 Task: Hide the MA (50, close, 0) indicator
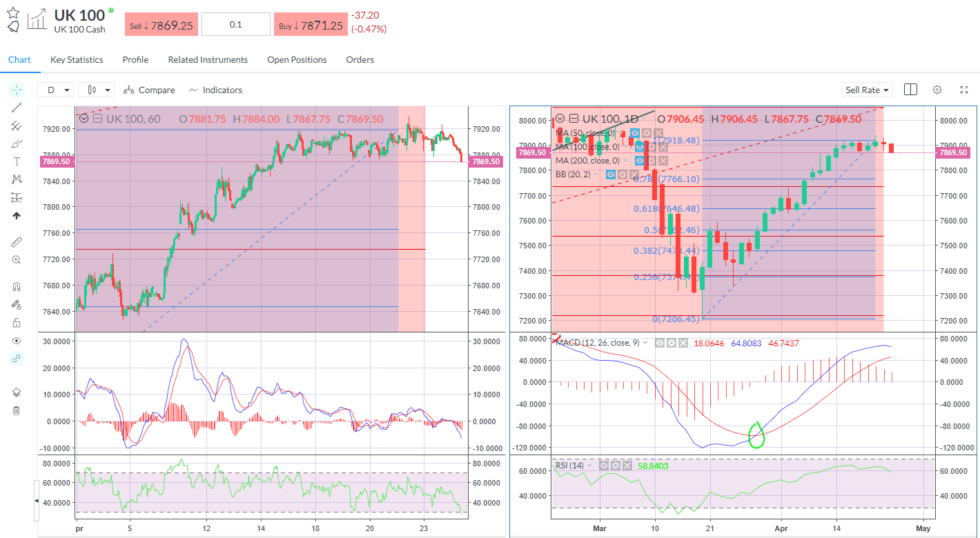coord(635,133)
